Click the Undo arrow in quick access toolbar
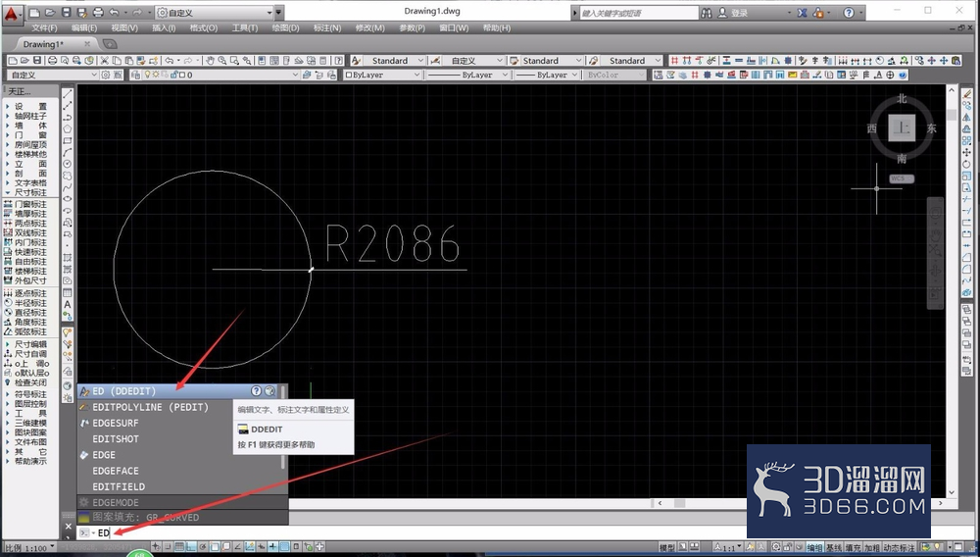This screenshot has width=980, height=557. pyautogui.click(x=114, y=13)
